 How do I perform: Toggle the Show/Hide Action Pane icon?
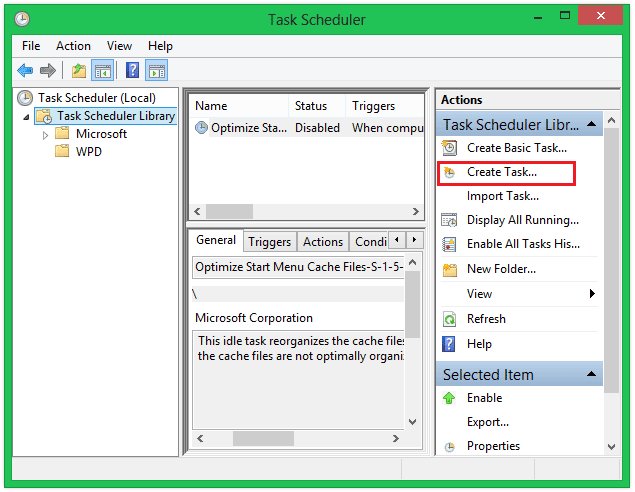[157, 71]
